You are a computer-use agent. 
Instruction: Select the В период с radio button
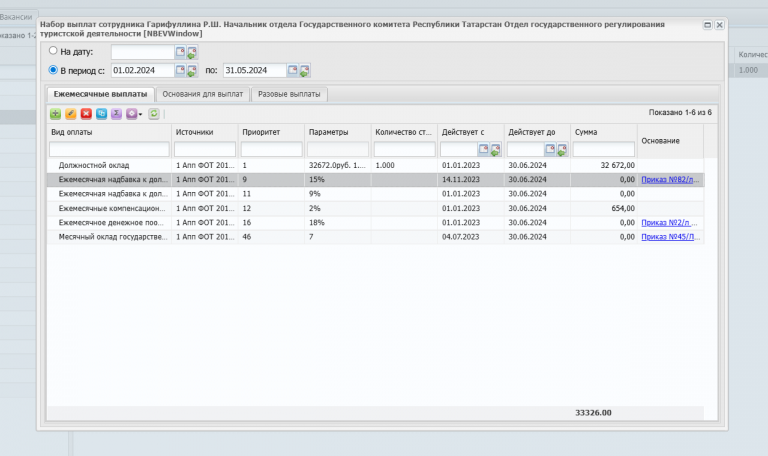click(x=53, y=70)
